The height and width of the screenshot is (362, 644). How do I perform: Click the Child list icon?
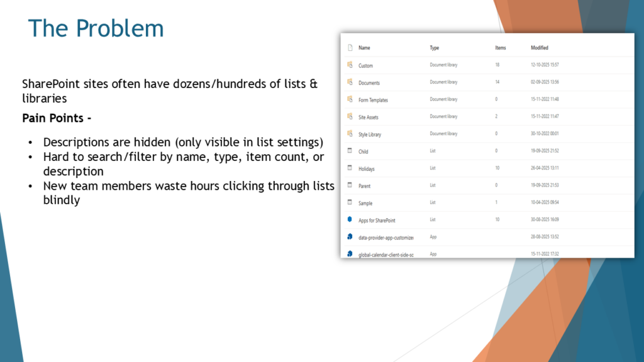click(x=350, y=151)
